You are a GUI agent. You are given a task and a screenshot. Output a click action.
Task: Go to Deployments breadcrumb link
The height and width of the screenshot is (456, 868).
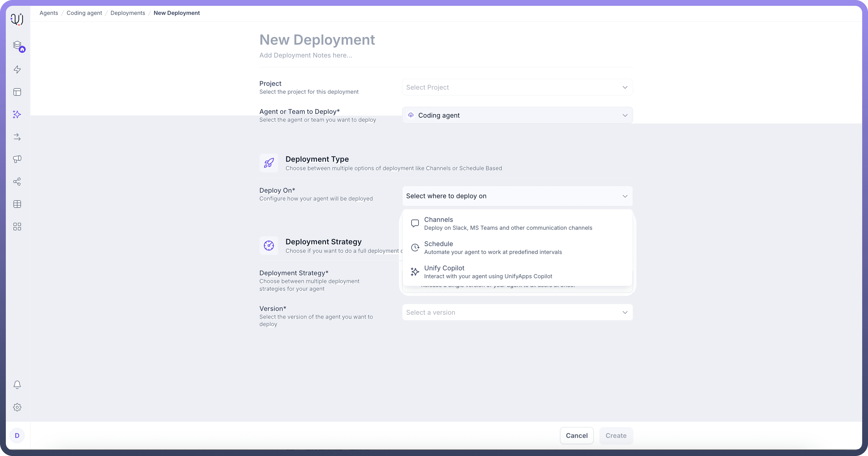tap(128, 13)
